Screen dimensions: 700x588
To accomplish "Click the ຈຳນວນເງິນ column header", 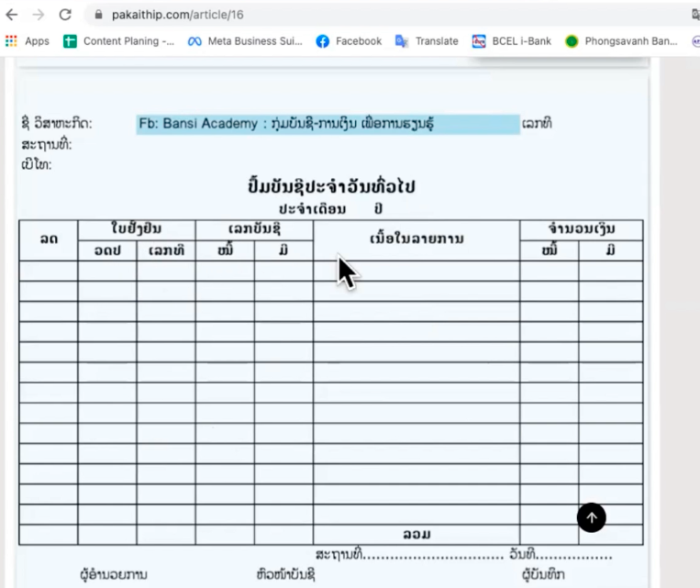I will click(x=582, y=229).
